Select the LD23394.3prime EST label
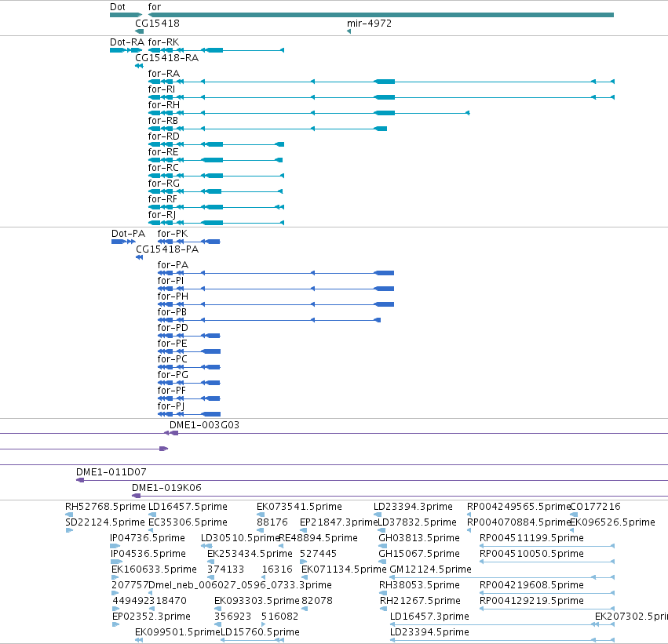 click(x=413, y=507)
